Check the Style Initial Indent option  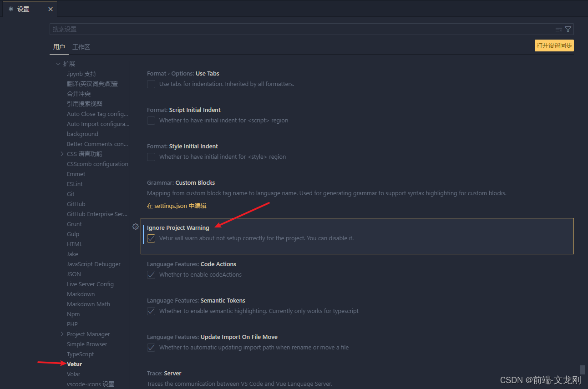point(151,157)
